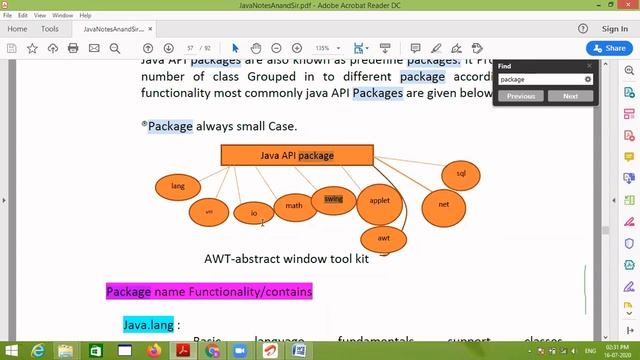Print the document
This screenshot has height=360, width=640.
(x=73, y=48)
